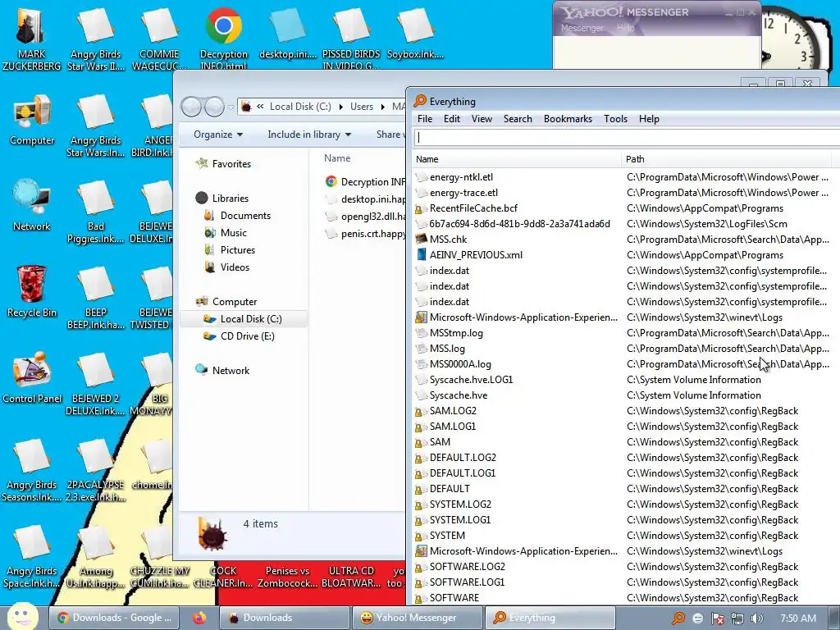Screen dimensions: 840x630
Task: Select Videos library in navigation pane
Action: [226, 267]
